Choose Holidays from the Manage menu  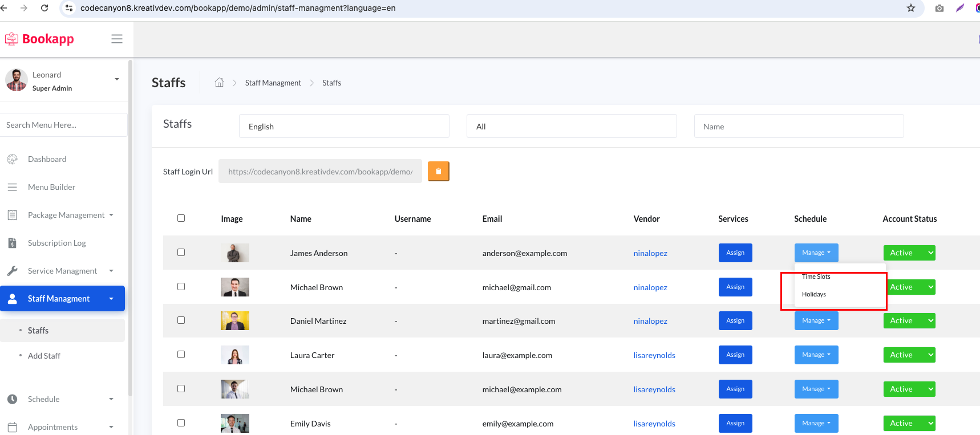coord(814,294)
